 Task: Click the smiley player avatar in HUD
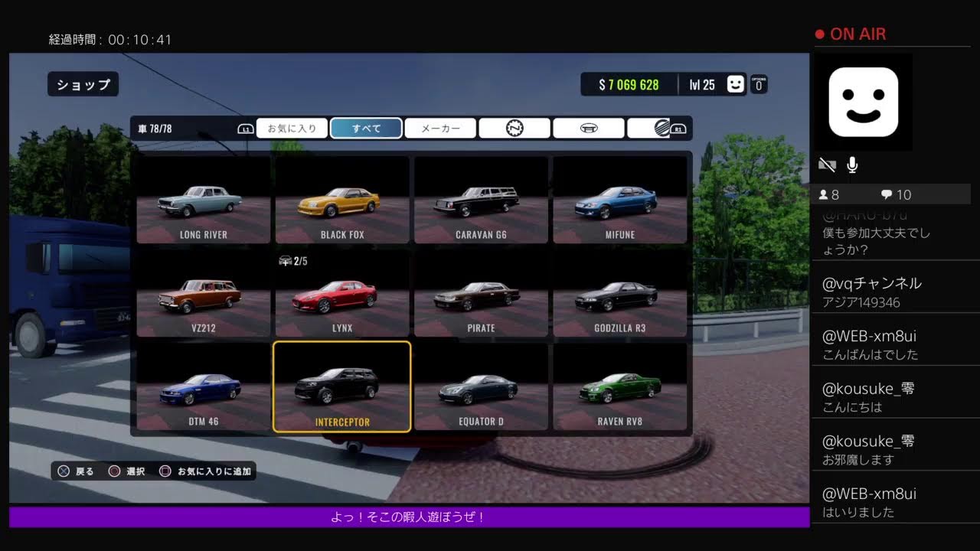(x=736, y=84)
